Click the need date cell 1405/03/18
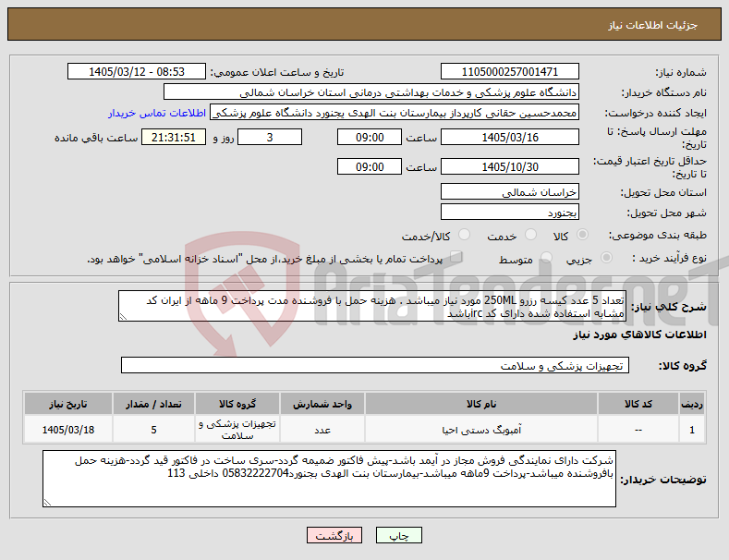 pos(67,430)
